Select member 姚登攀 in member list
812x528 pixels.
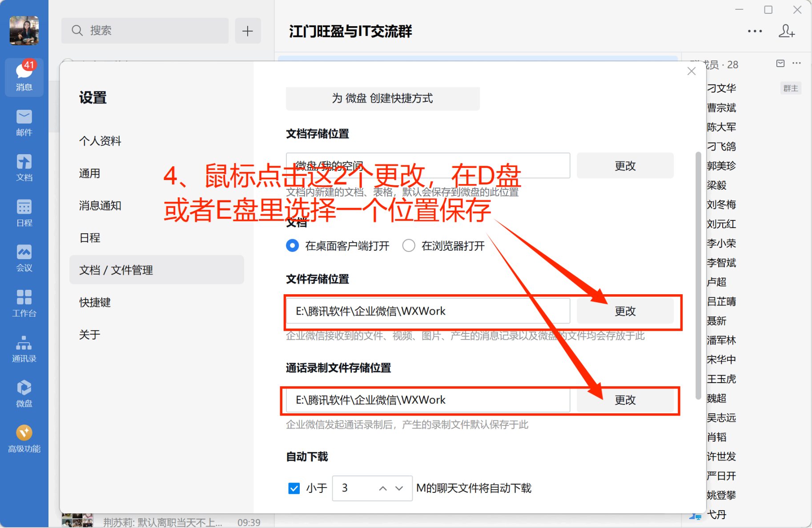[721, 495]
